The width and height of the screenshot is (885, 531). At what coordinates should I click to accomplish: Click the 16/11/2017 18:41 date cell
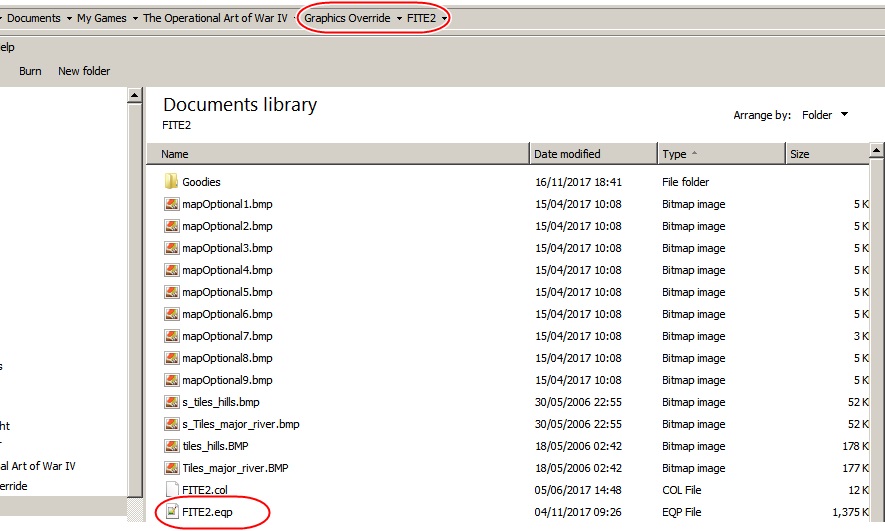pyautogui.click(x=578, y=182)
